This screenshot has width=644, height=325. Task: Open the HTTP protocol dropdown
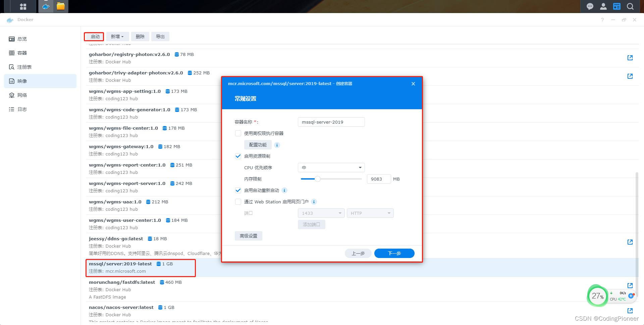(x=370, y=213)
